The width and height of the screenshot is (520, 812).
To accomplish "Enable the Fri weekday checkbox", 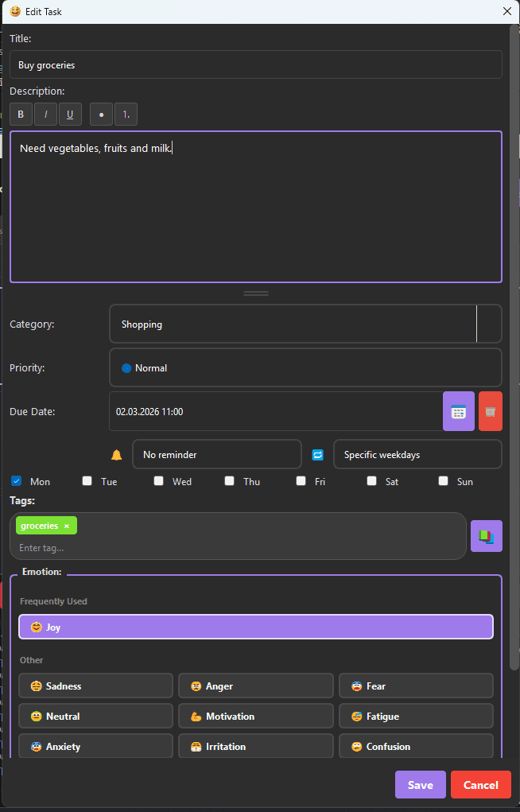I will (301, 481).
